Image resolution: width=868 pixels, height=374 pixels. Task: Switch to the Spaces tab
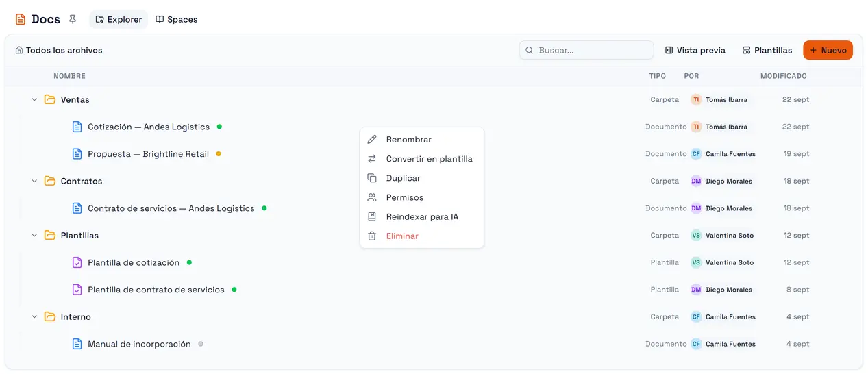[176, 19]
